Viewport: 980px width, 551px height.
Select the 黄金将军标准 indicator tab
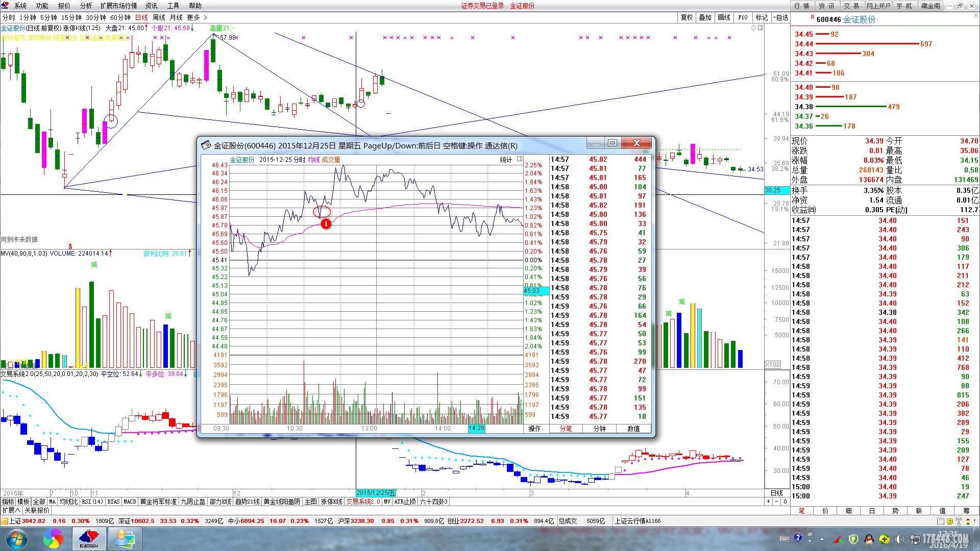coord(158,502)
